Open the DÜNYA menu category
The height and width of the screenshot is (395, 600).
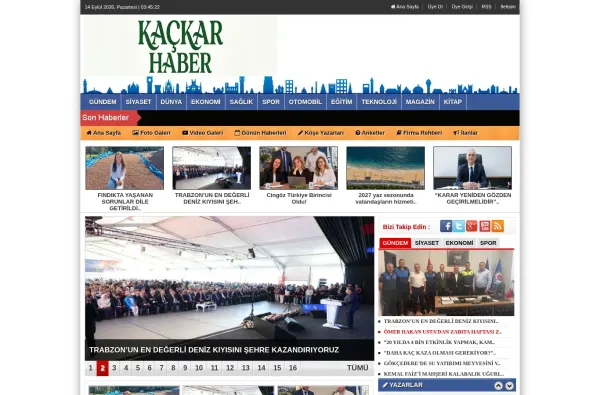point(171,102)
